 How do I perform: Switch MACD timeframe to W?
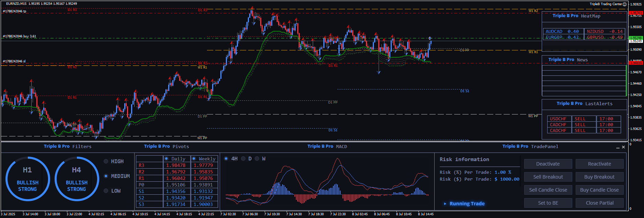(x=257, y=159)
